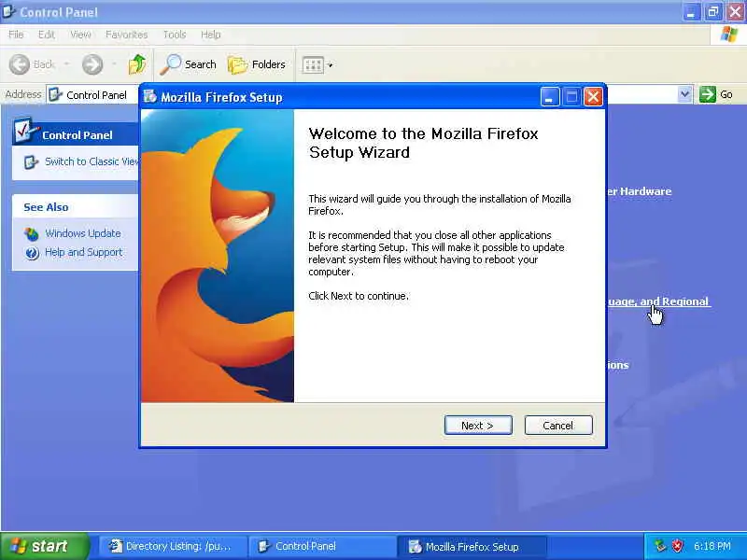The width and height of the screenshot is (747, 560).
Task: Open Windows Update link in See Also
Action: pyautogui.click(x=83, y=233)
